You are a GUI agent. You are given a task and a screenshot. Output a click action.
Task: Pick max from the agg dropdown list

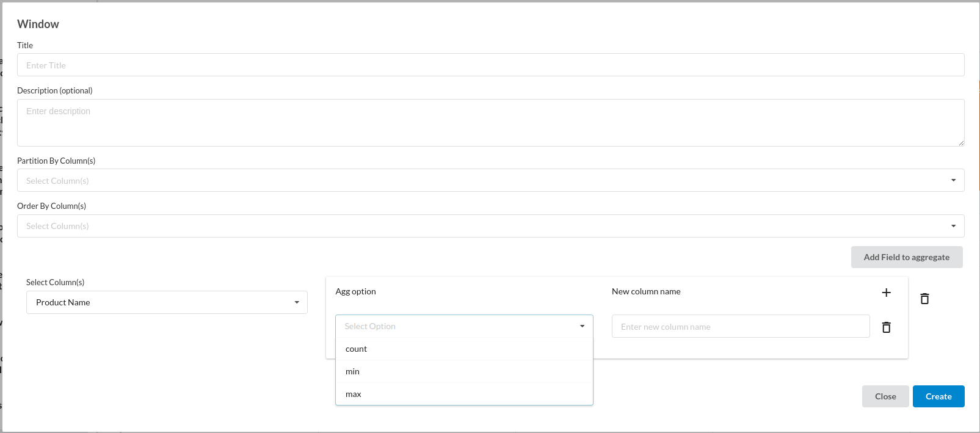coord(464,394)
